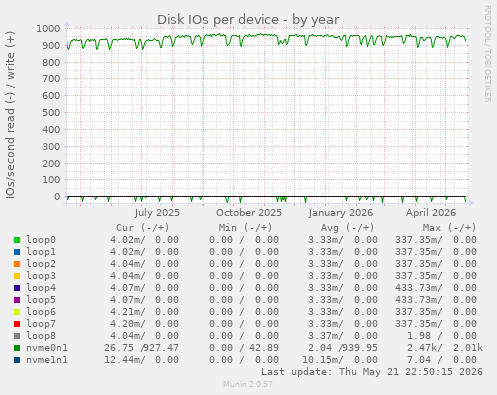Click the nvme1n1 navy legend swatch
497x395 pixels.
17,360
